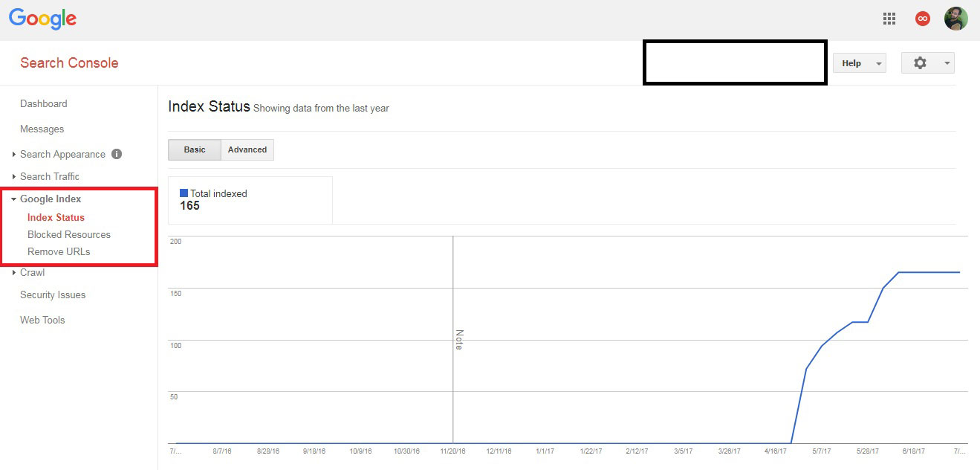Open the account profile picture
This screenshot has height=470, width=980.
[x=956, y=19]
